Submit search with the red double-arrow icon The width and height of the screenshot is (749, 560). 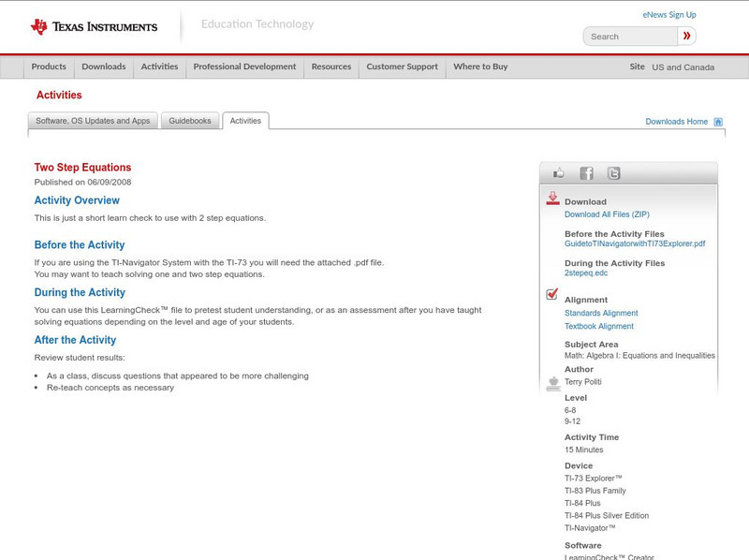click(x=687, y=37)
